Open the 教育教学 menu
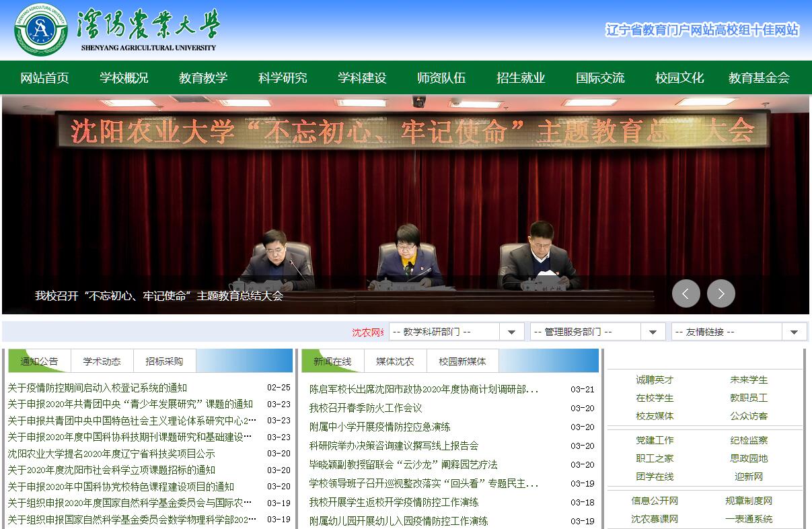Screen dimensions: 812x529 (x=203, y=78)
